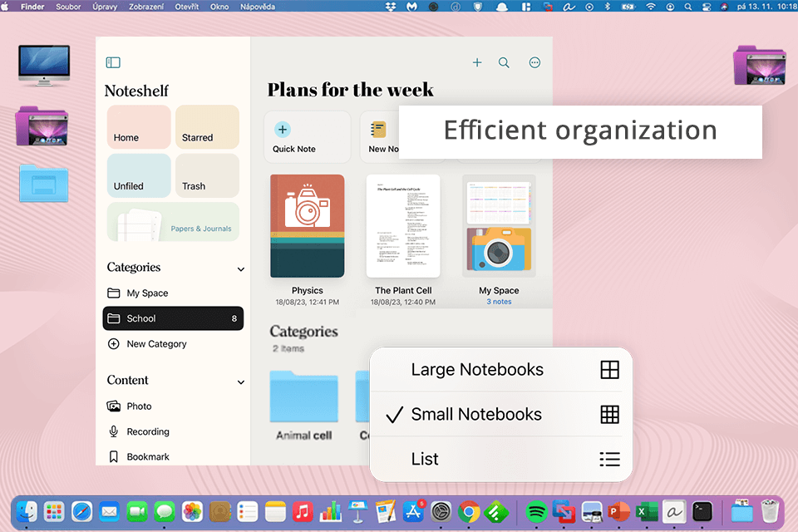Open the more options ellipsis icon
This screenshot has width=798, height=532.
click(534, 62)
